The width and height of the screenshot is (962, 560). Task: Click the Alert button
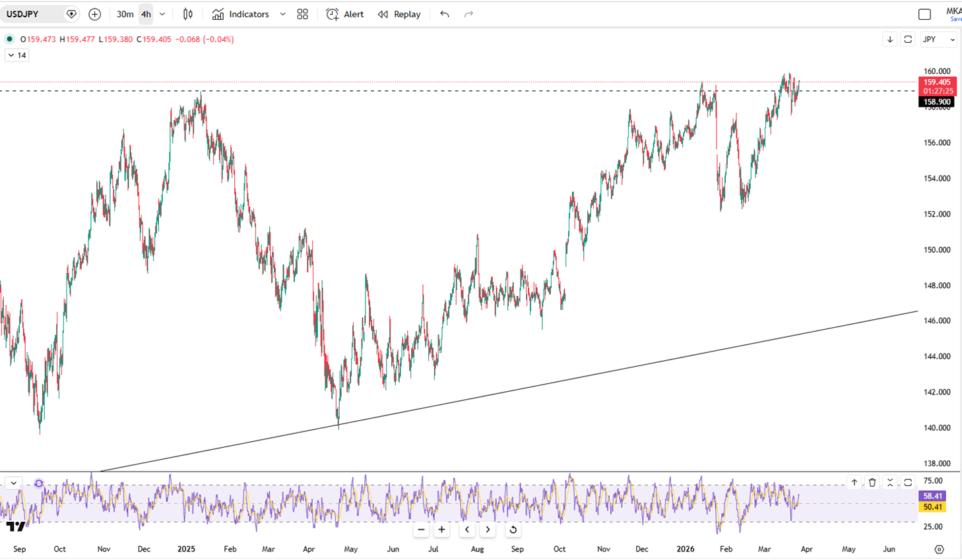[x=345, y=14]
